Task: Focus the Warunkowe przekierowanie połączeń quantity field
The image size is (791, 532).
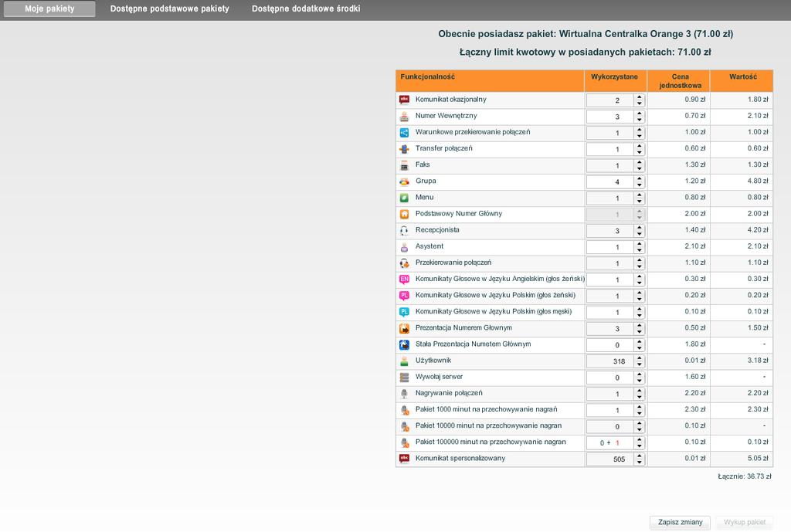Action: 610,133
